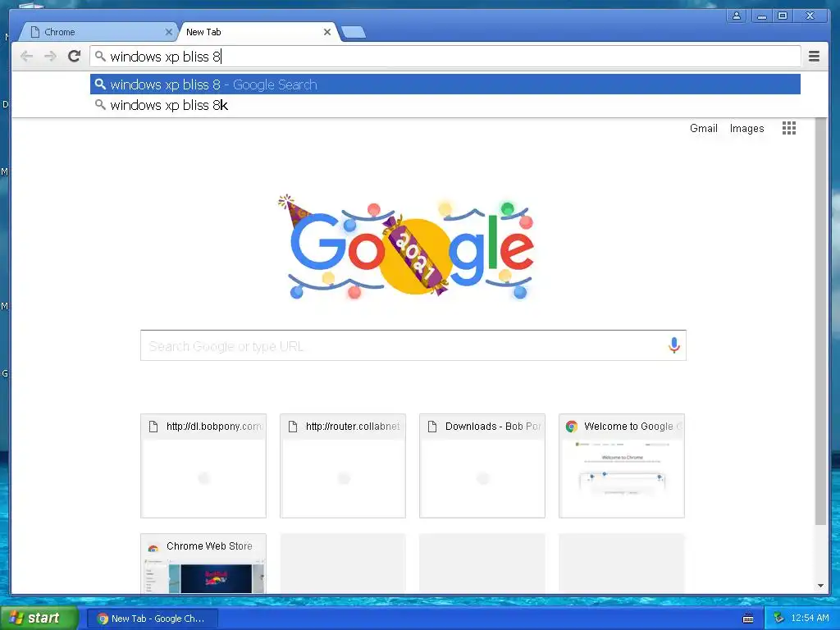Choose 'windows xp bliss 8 - Google Search' suggestion
This screenshot has width=840, height=630.
pos(445,84)
